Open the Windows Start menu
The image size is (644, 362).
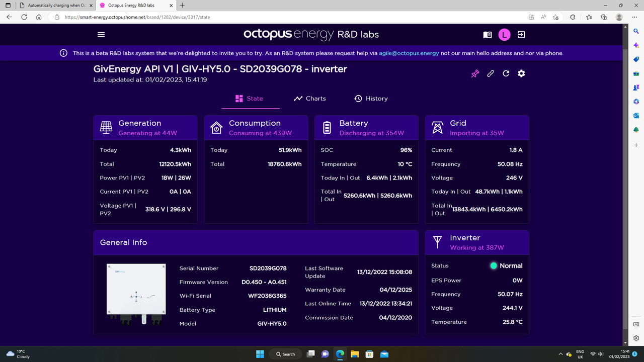[260, 354]
